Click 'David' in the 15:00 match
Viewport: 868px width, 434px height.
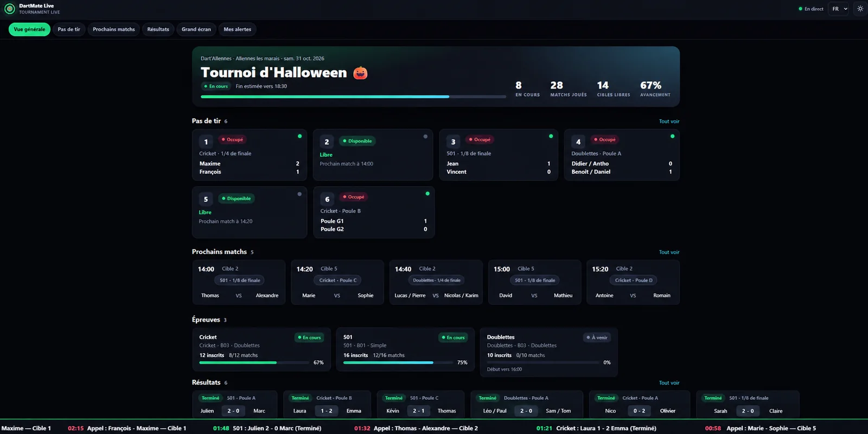click(x=506, y=296)
